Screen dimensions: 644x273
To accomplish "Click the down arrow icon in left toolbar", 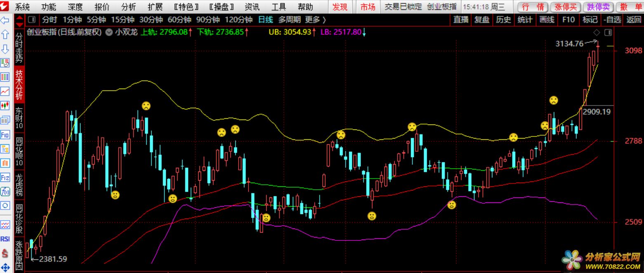I will pos(5,49).
